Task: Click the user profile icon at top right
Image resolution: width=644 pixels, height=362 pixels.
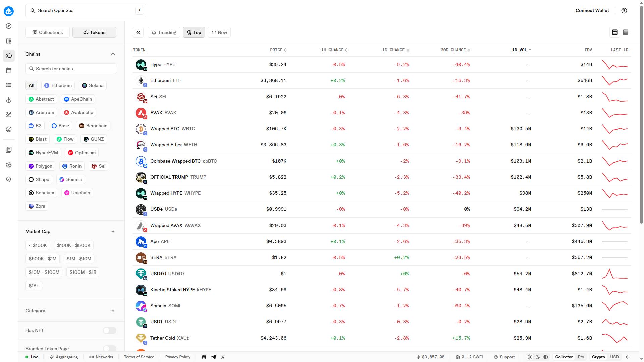Action: click(x=624, y=11)
